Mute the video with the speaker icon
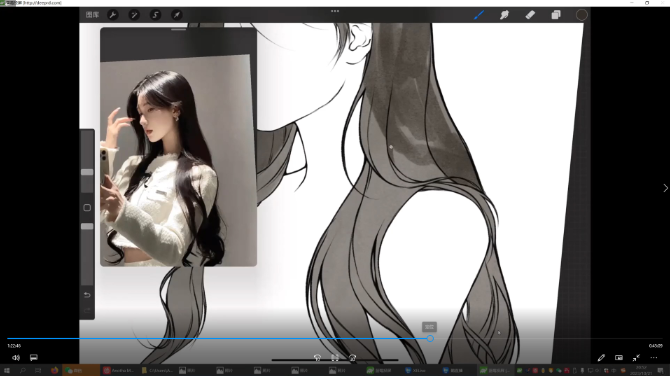Viewport: 670px width, 376px height. point(16,358)
